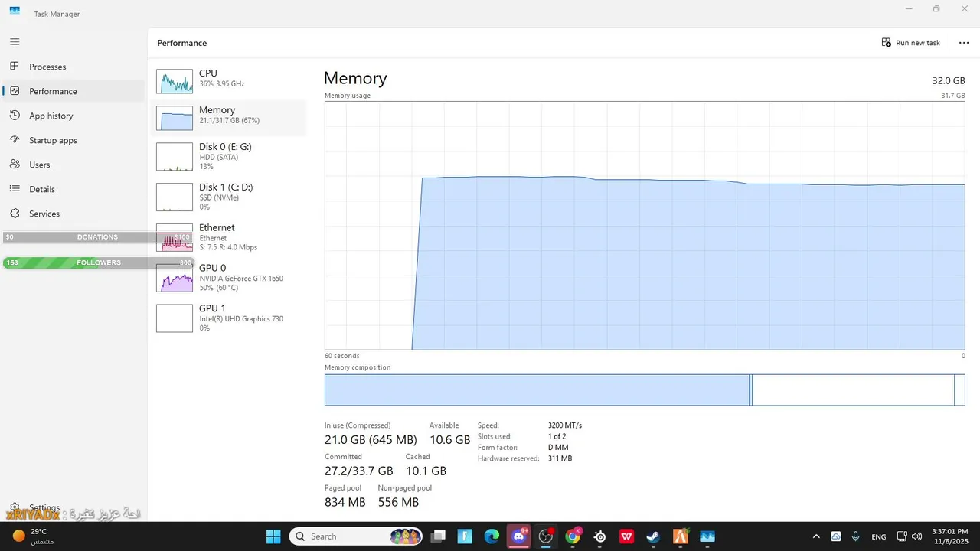Click the Services puzzle icon
This screenshot has height=551, width=980.
click(x=15, y=214)
